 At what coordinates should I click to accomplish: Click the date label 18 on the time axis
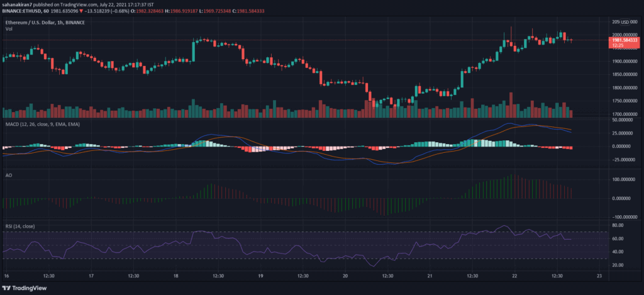pyautogui.click(x=176, y=276)
